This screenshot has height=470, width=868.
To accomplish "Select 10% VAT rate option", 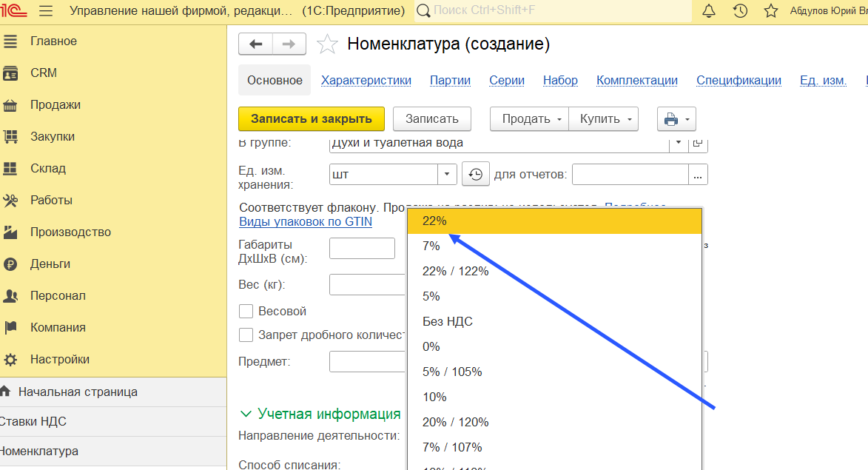I will tap(555, 397).
